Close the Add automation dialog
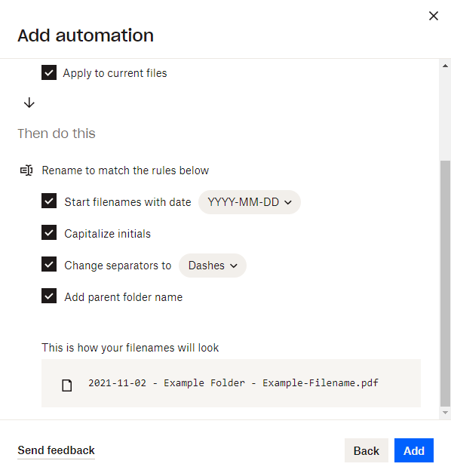Image resolution: width=451 pixels, height=476 pixels. click(x=434, y=16)
